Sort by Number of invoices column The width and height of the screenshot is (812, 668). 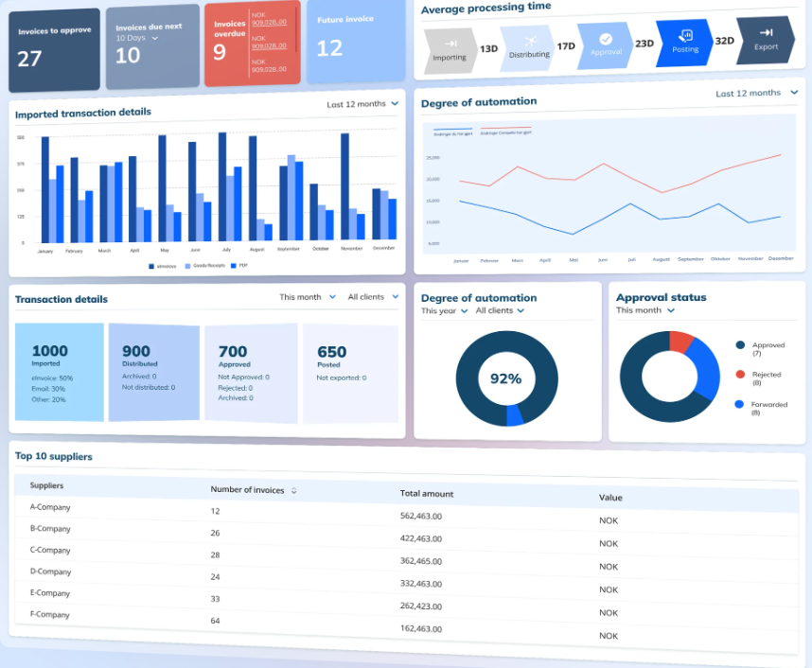click(293, 491)
